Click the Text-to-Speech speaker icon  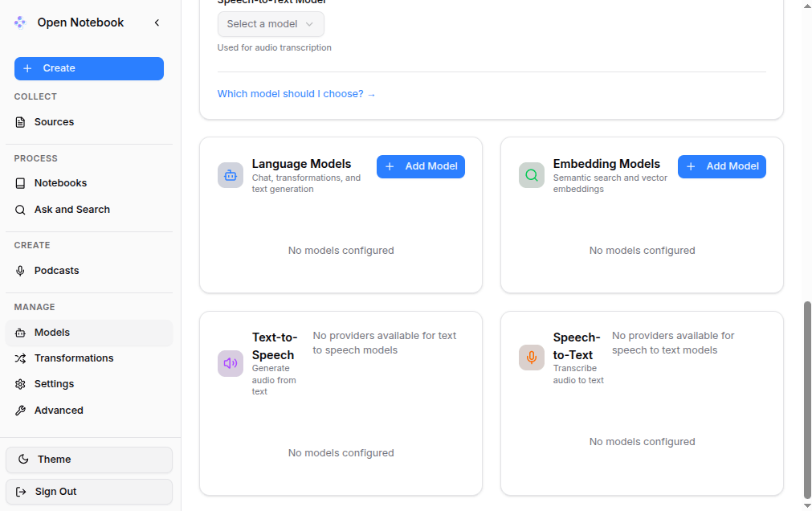tap(231, 363)
